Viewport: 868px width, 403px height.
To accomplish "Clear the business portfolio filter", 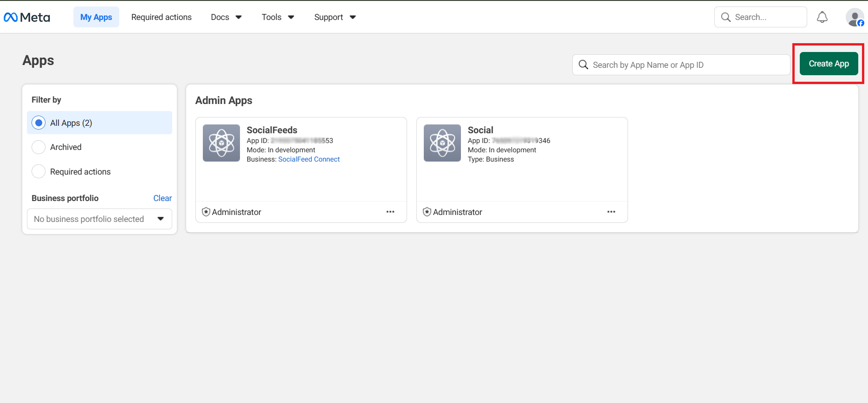I will pyautogui.click(x=162, y=198).
